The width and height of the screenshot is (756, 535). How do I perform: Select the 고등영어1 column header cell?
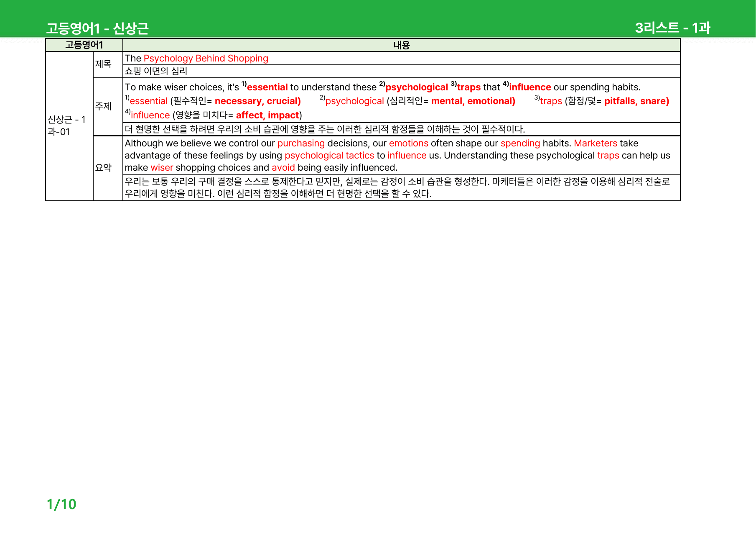point(84,45)
